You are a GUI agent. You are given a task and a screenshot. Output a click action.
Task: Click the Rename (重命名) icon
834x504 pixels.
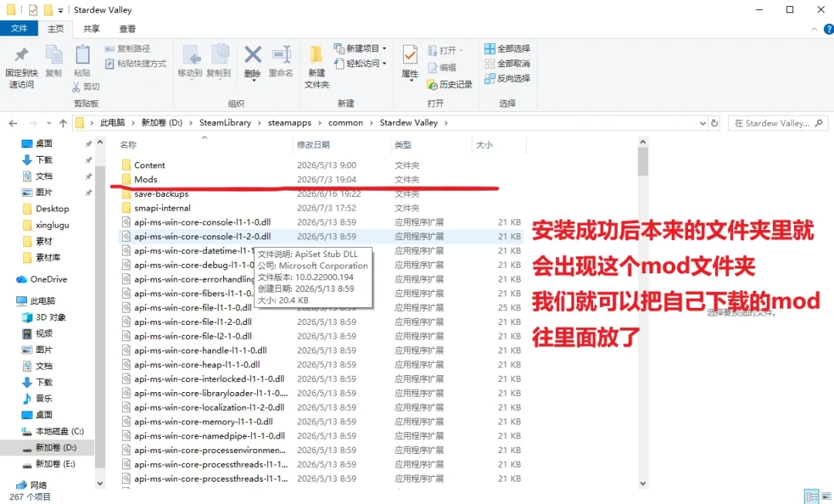[x=281, y=55]
